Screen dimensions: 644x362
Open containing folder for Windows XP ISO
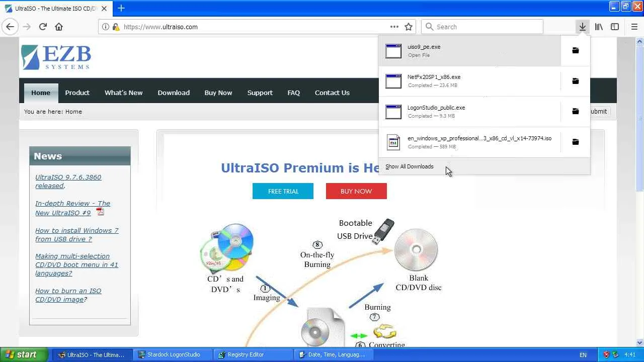pyautogui.click(x=576, y=142)
